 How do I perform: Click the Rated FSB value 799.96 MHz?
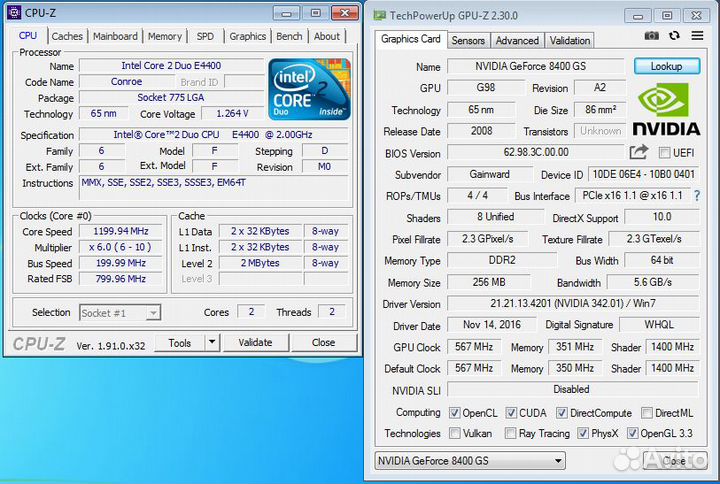tap(121, 279)
